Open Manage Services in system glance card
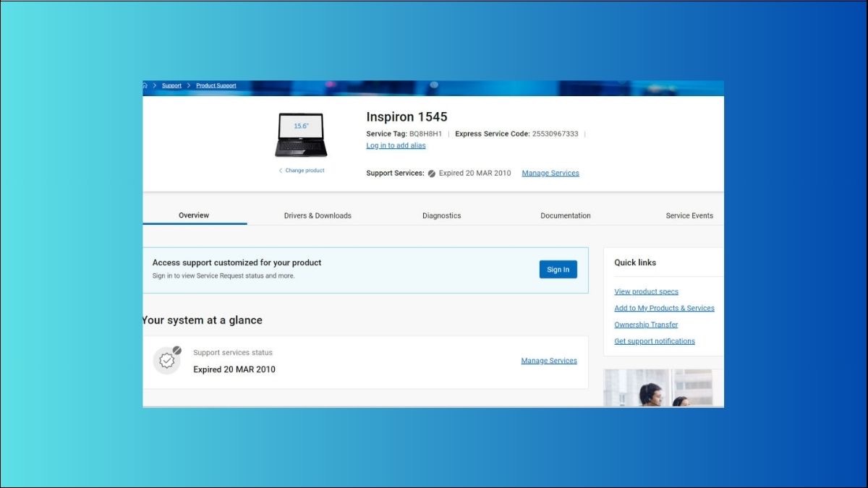The width and height of the screenshot is (868, 488). 549,361
